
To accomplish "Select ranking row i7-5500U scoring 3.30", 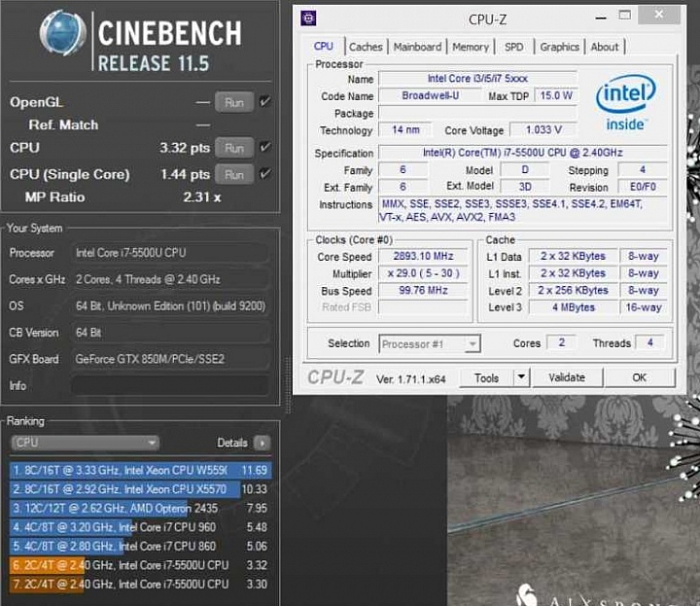I will coord(140,585).
